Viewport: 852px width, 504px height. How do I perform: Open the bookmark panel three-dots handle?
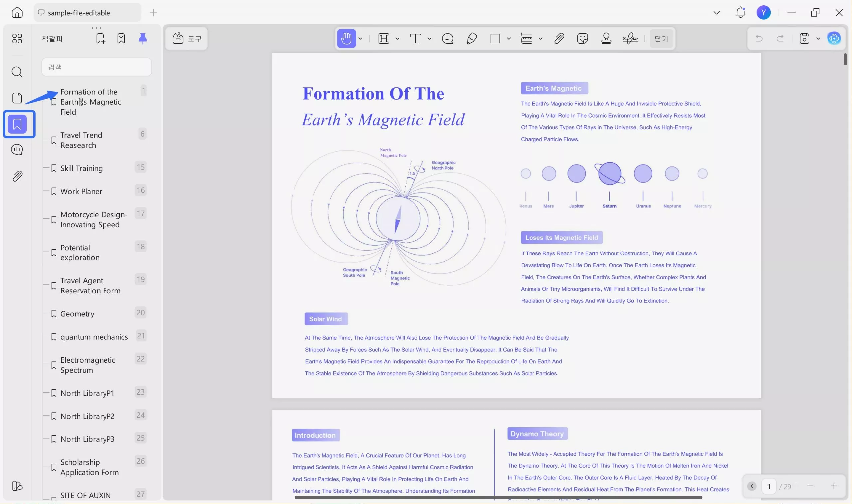tap(97, 28)
